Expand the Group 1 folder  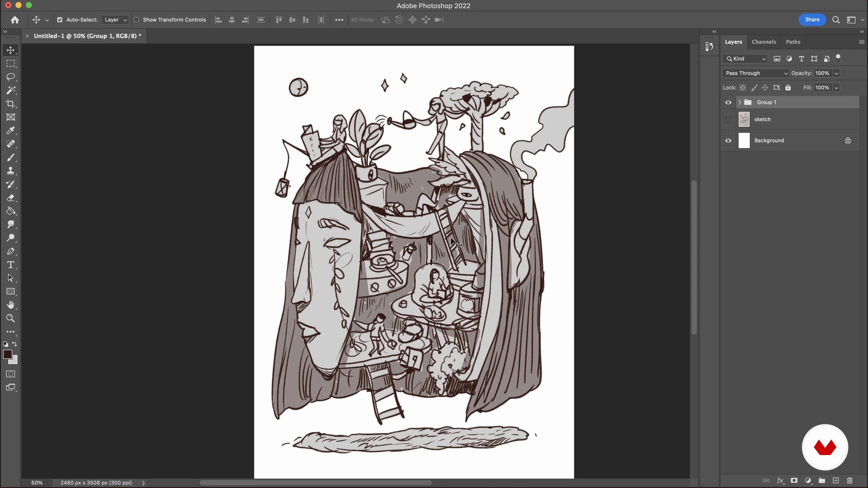pos(740,102)
